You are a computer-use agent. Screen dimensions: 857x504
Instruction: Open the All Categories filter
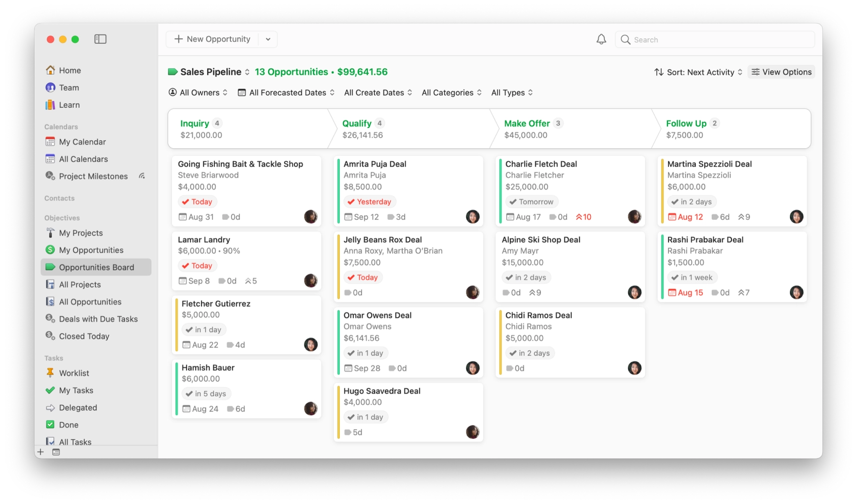click(x=452, y=93)
